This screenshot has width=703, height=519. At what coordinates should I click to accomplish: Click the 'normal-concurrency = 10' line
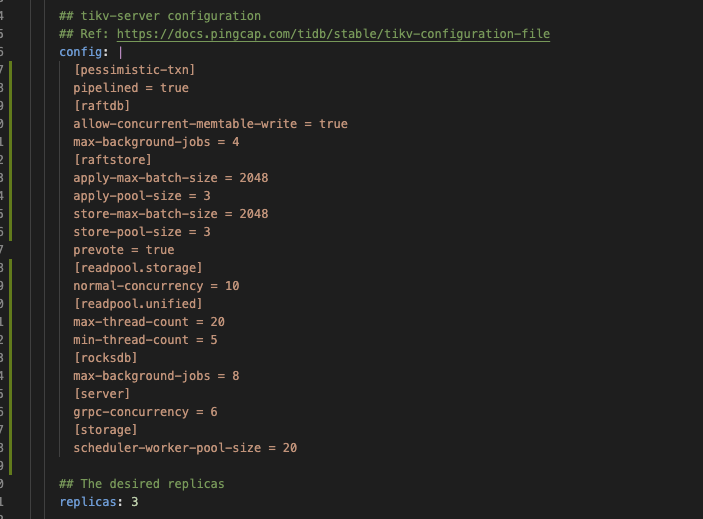pos(156,286)
